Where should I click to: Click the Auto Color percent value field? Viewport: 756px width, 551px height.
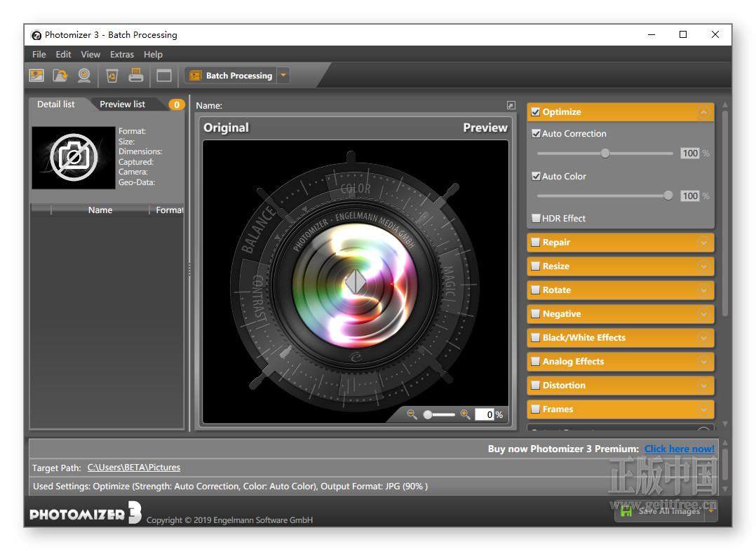690,196
